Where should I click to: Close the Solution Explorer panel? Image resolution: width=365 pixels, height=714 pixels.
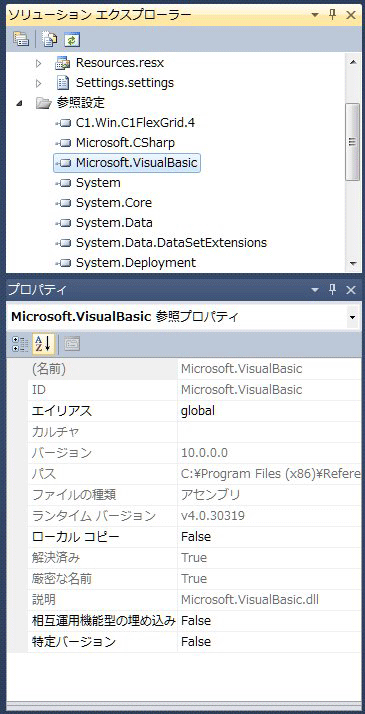(351, 15)
